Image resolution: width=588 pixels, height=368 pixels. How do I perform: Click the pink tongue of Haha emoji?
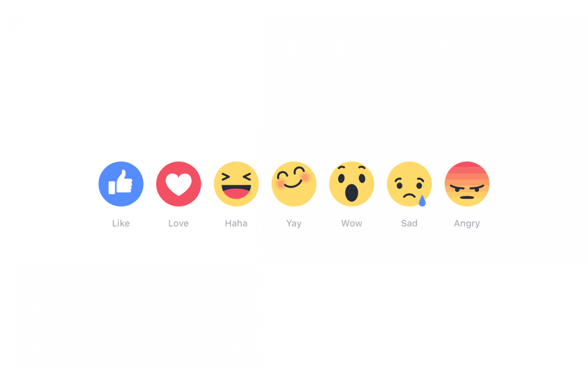click(x=236, y=194)
